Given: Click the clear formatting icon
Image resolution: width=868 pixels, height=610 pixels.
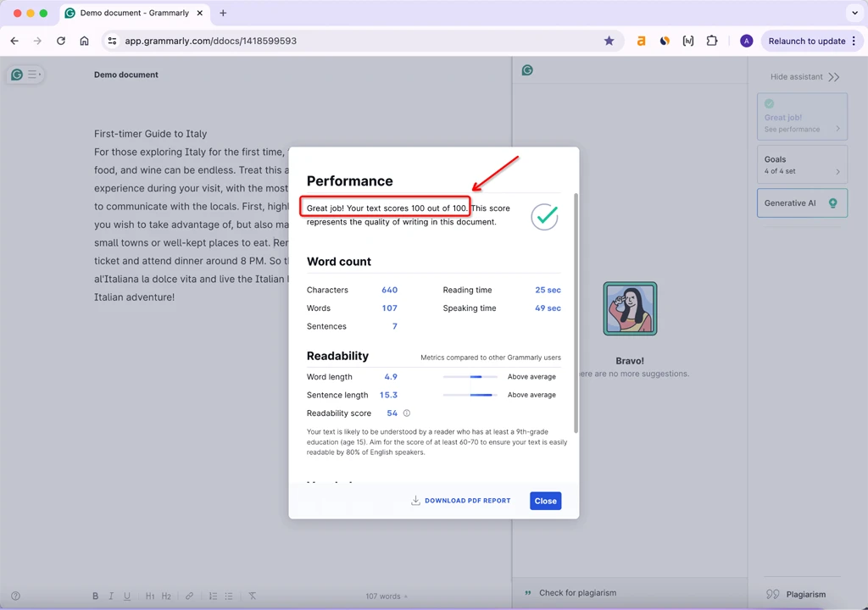Looking at the screenshot, I should pos(253,596).
